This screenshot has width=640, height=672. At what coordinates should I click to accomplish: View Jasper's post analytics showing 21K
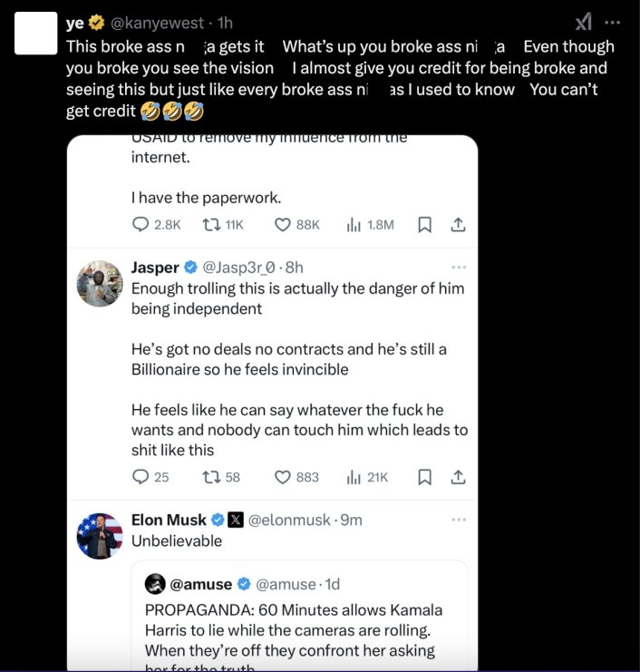point(354,477)
